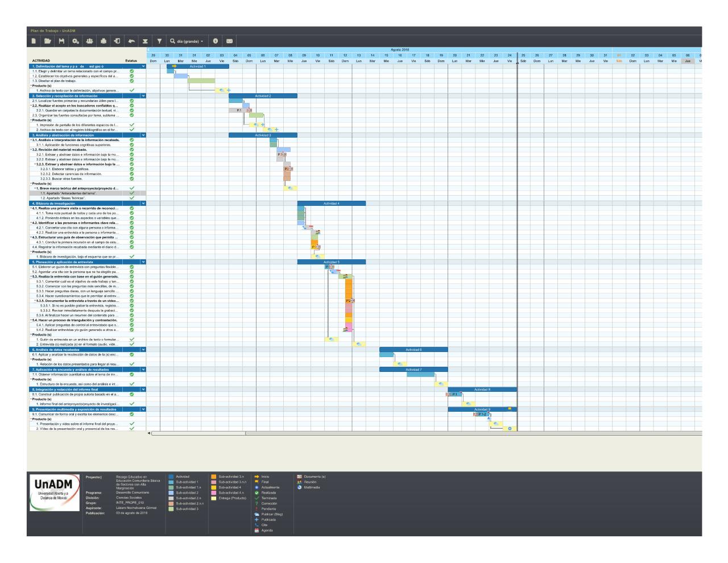
Task: Click the people group toolbar icon
Action: pos(89,41)
